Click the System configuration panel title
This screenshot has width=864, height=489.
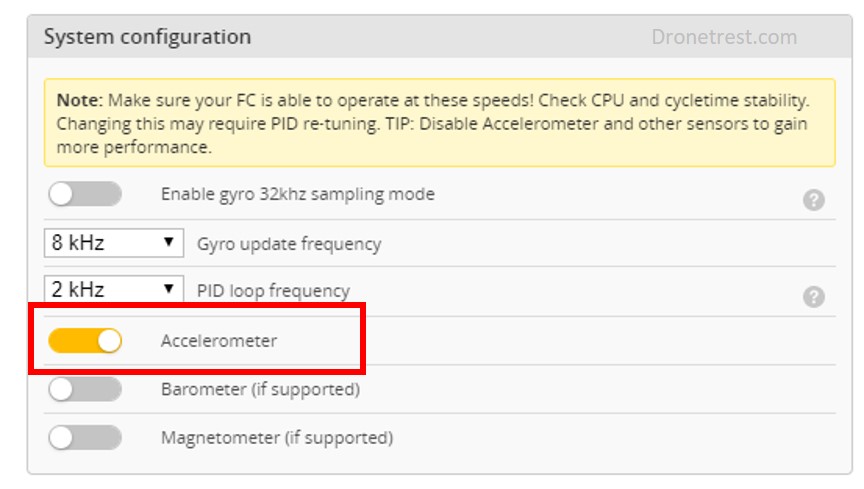click(x=147, y=37)
